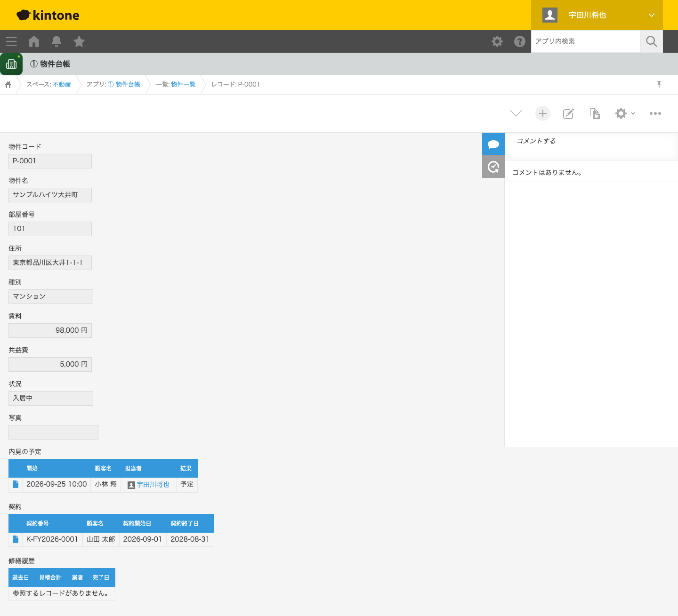Screen dimensions: 678x616
Task: Click the address 東京都品川区大井1-1-1
Action: (50, 263)
